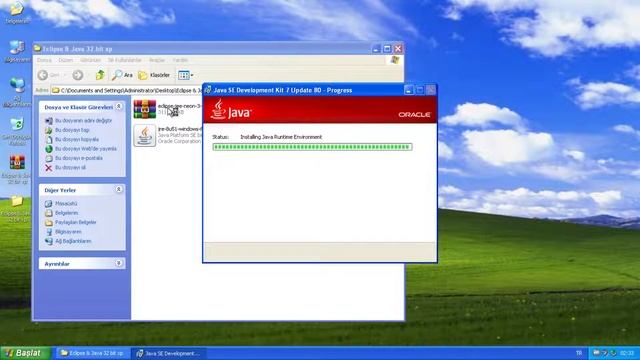Image resolution: width=640 pixels, height=360 pixels.
Task: Switch to Eclipse & Java taskbar button
Action: click(92, 353)
